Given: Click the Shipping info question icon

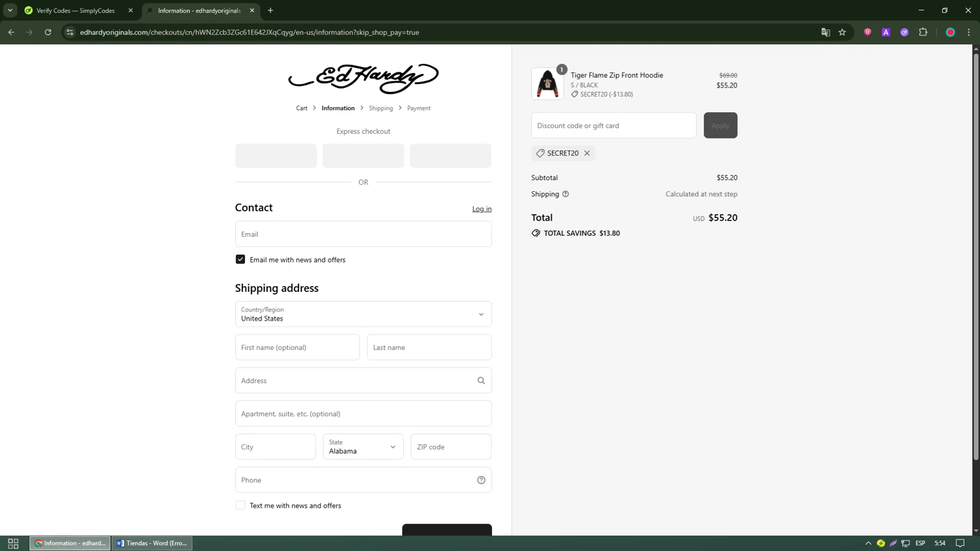Looking at the screenshot, I should click(566, 194).
